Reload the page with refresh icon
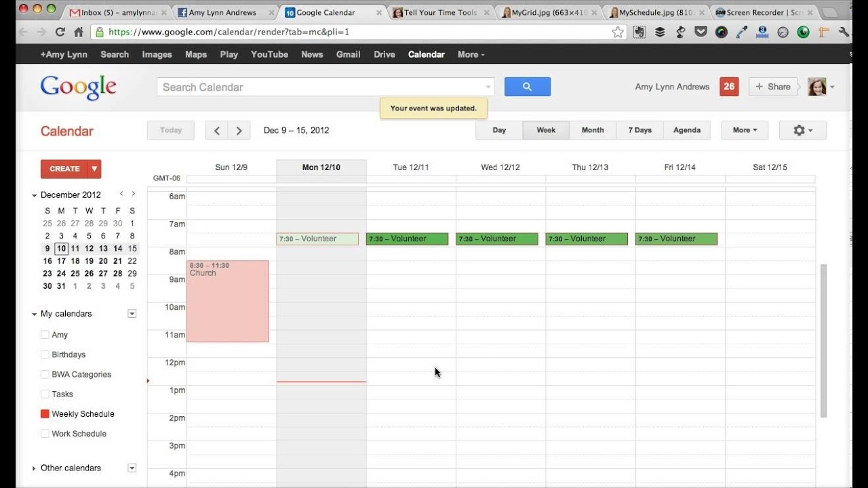Image resolution: width=868 pixels, height=488 pixels. point(60,32)
